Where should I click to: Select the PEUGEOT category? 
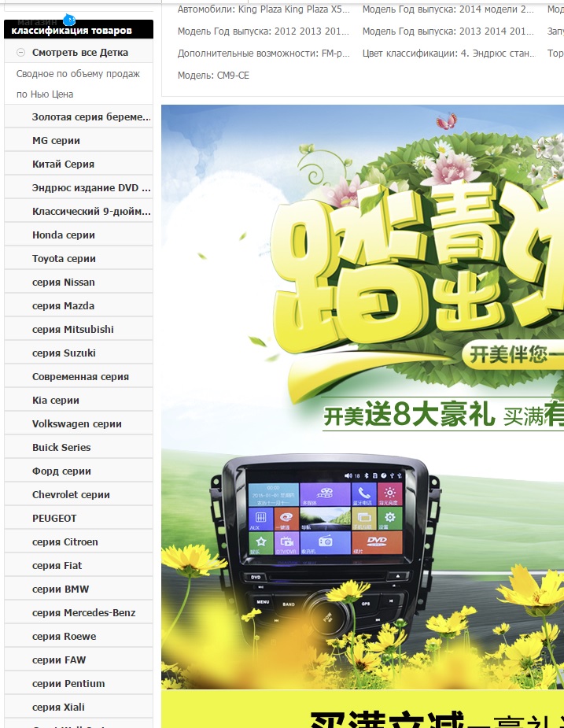pyautogui.click(x=54, y=518)
